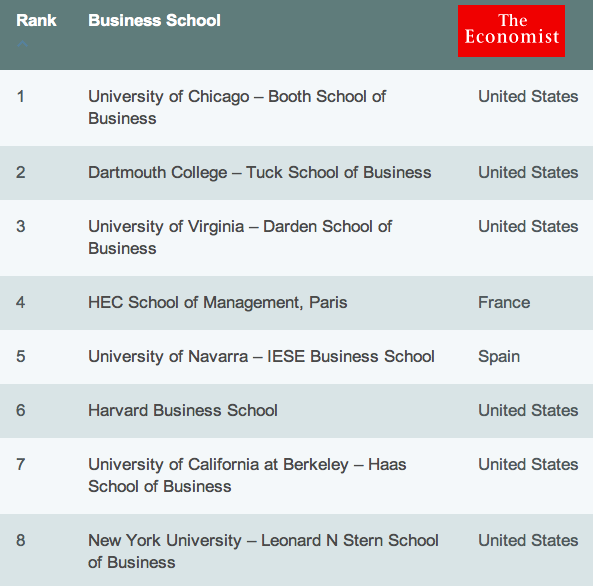Viewport: 593px width, 586px height.
Task: Open University of Navarra IESE entry
Action: (x=261, y=357)
